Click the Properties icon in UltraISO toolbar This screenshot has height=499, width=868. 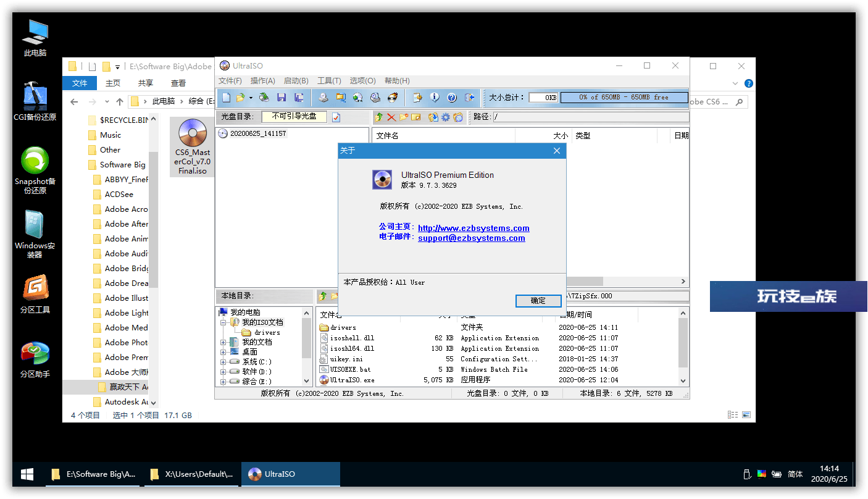click(417, 97)
